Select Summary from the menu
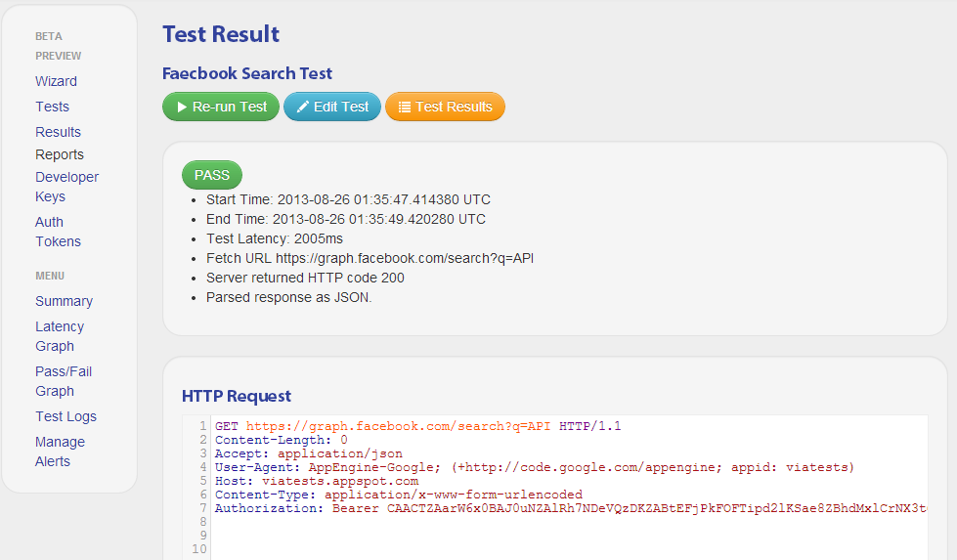This screenshot has height=560, width=957. click(x=65, y=301)
